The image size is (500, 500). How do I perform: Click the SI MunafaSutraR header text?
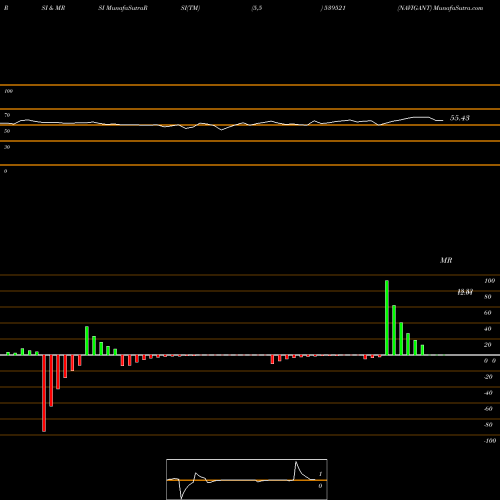[123, 8]
